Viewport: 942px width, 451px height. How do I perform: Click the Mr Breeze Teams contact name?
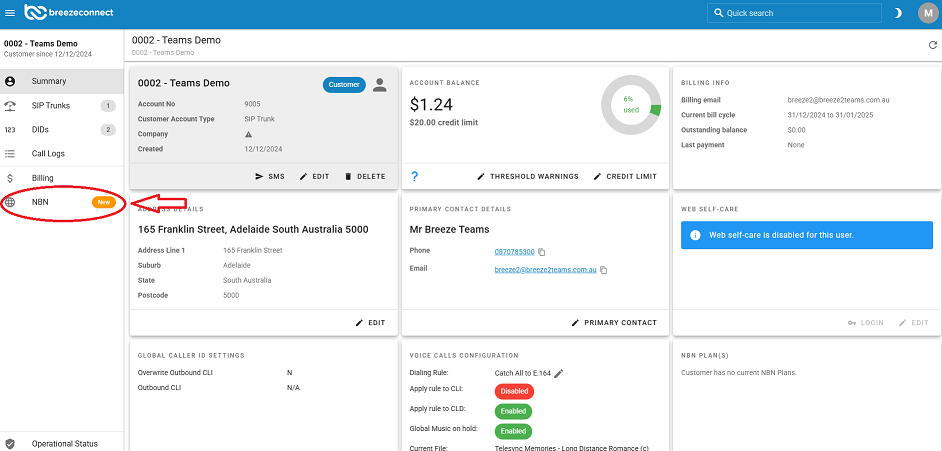pyautogui.click(x=449, y=229)
